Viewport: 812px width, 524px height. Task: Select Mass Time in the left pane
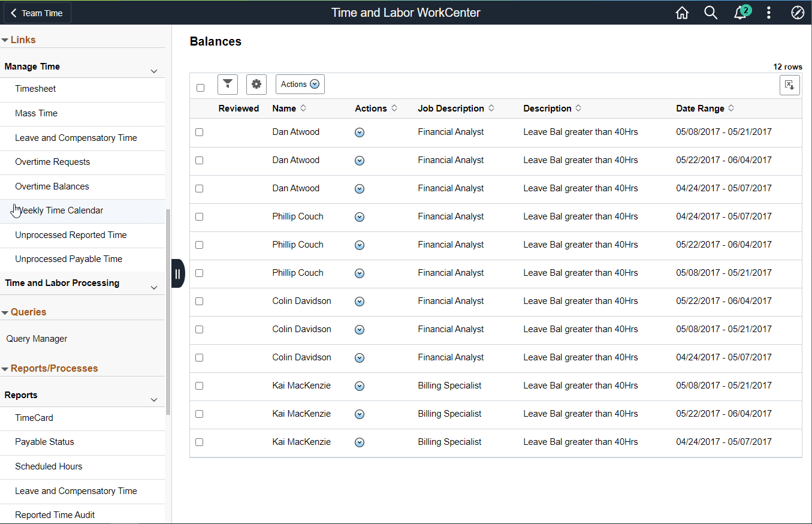(36, 113)
